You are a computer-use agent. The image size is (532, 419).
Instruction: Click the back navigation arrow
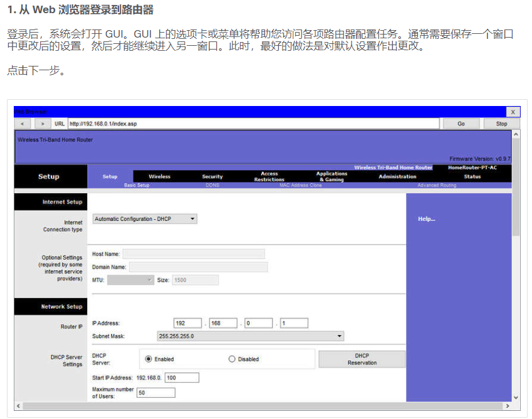coord(24,124)
